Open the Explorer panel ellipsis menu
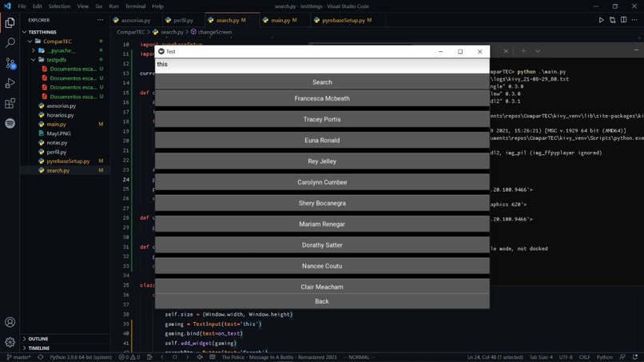 point(100,20)
